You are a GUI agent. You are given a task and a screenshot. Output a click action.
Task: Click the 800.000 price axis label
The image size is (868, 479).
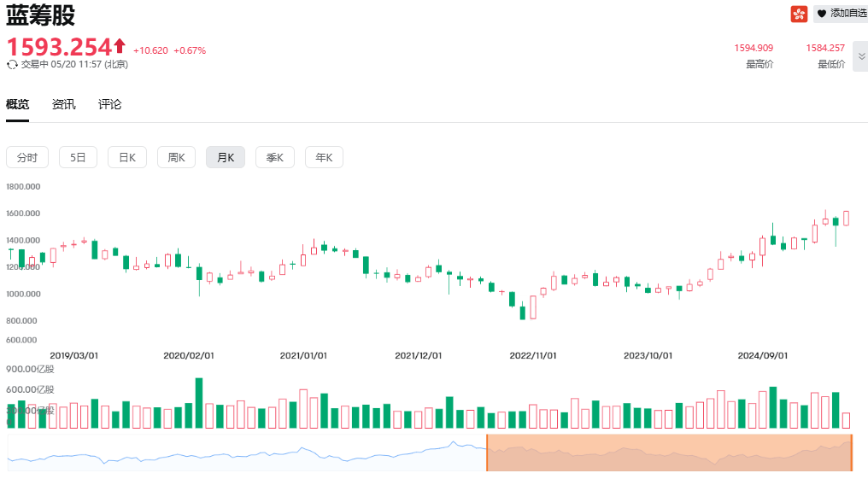point(21,321)
